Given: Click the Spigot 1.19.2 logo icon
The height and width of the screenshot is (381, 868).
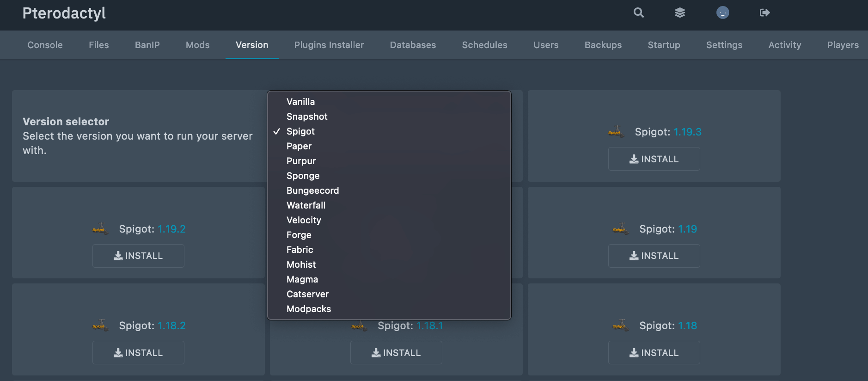Looking at the screenshot, I should click(100, 229).
